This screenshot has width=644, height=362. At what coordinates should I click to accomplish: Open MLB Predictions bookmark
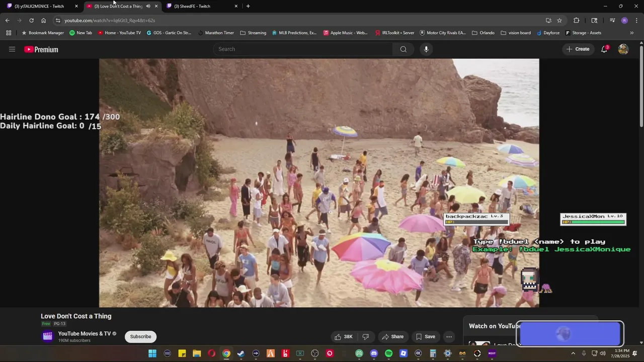[x=294, y=33]
